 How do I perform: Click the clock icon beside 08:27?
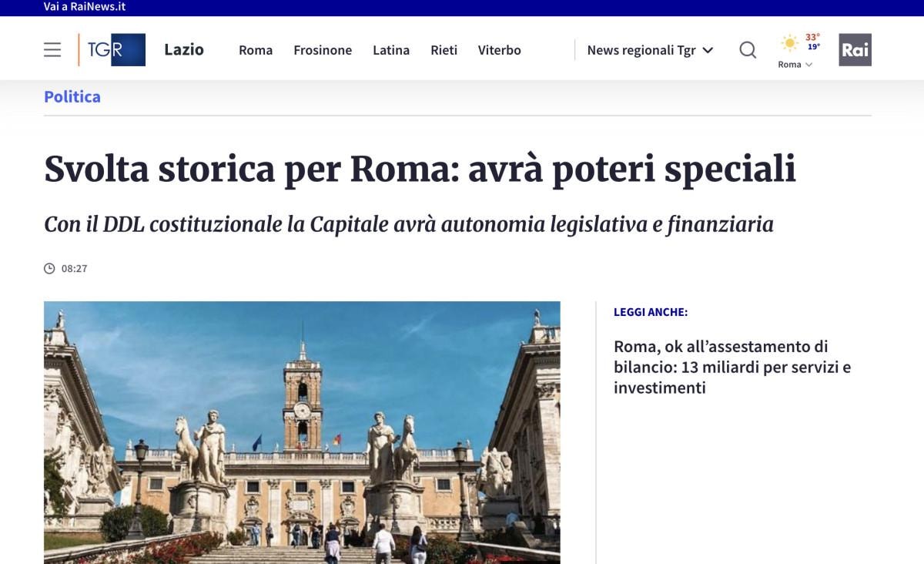49,269
